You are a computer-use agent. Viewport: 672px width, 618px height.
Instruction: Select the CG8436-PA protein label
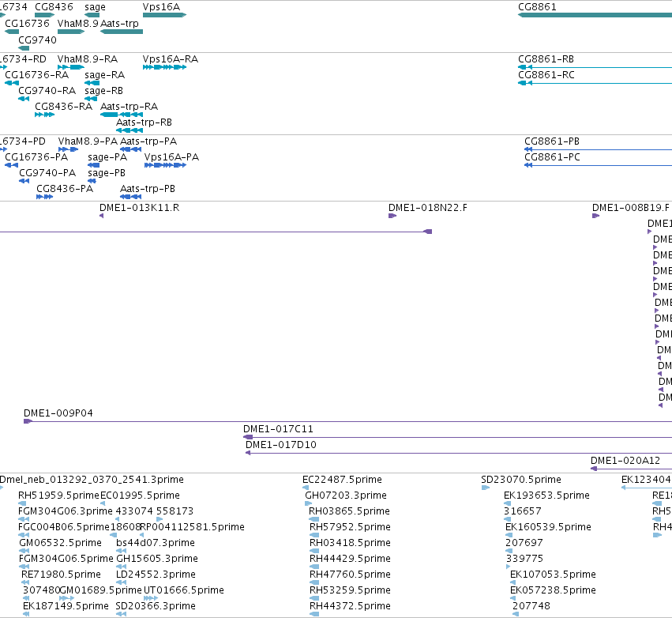coord(65,189)
